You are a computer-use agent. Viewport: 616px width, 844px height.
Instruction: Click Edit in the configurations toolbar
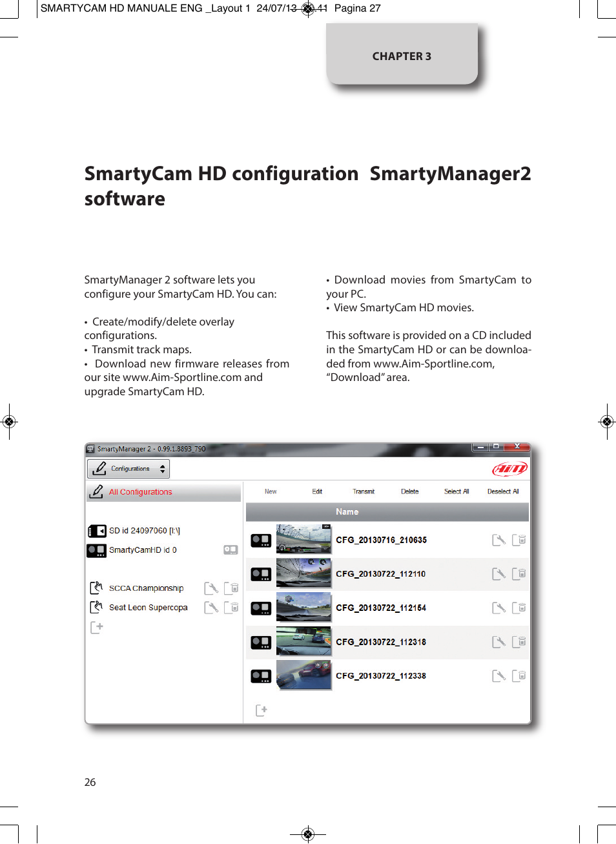pyautogui.click(x=317, y=491)
